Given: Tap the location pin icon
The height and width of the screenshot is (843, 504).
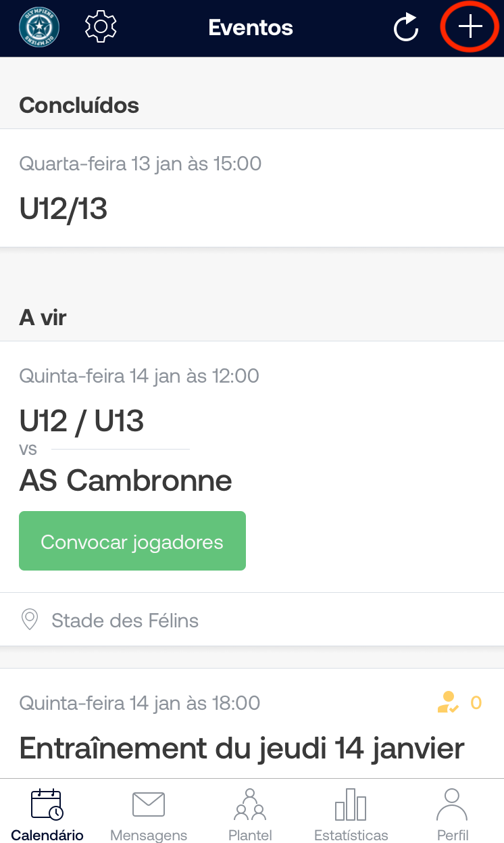Looking at the screenshot, I should pos(30,620).
